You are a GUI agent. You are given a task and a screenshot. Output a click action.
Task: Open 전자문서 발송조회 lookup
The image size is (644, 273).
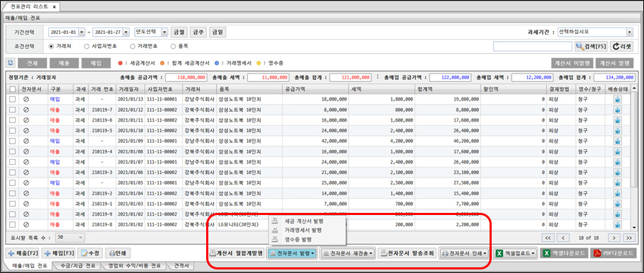[x=407, y=253]
